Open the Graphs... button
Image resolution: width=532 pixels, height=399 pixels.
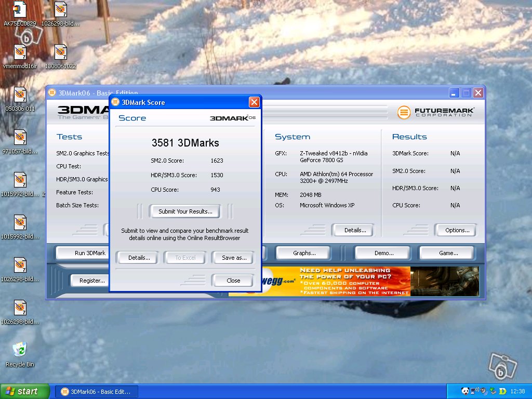[303, 253]
